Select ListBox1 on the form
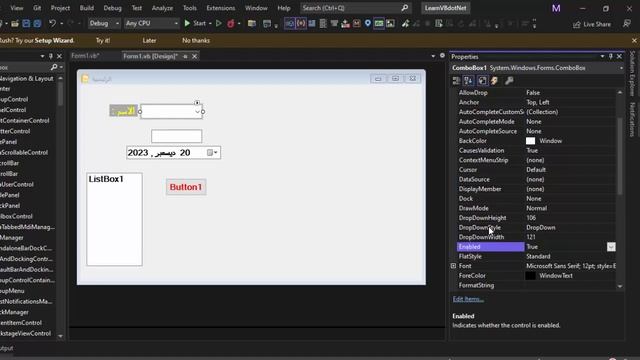 (114, 219)
